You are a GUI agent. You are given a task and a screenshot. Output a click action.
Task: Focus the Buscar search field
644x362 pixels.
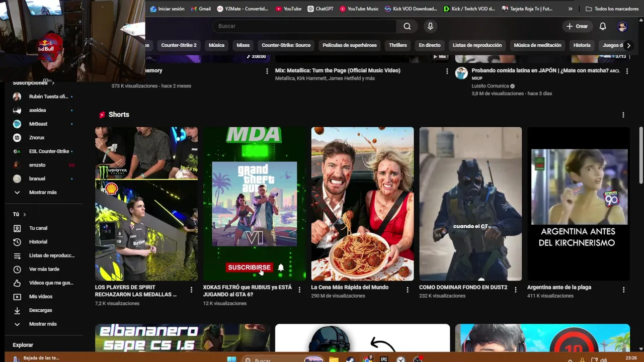pos(304,26)
